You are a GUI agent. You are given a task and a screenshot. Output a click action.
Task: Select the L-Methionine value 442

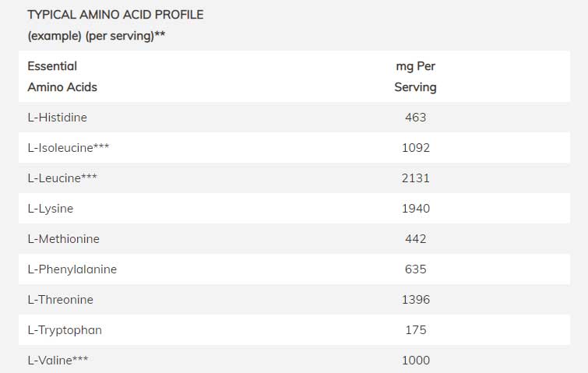416,239
